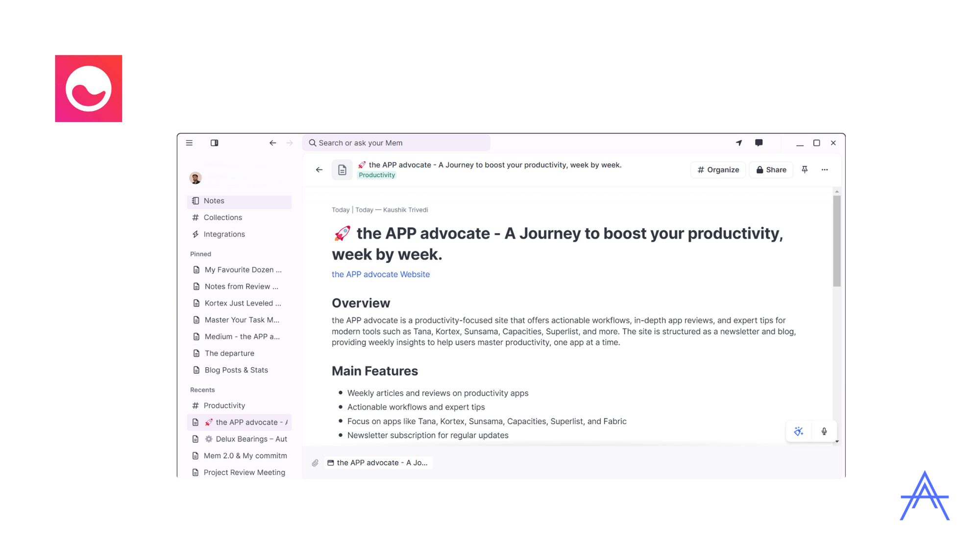
Task: Open recent note Delux Bearings
Action: click(239, 439)
